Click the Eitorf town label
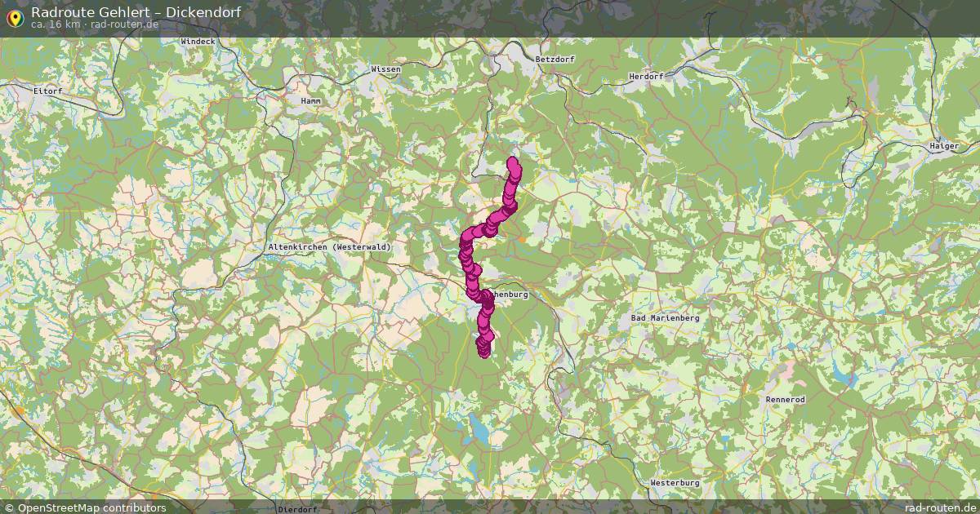The image size is (980, 514). tap(47, 91)
